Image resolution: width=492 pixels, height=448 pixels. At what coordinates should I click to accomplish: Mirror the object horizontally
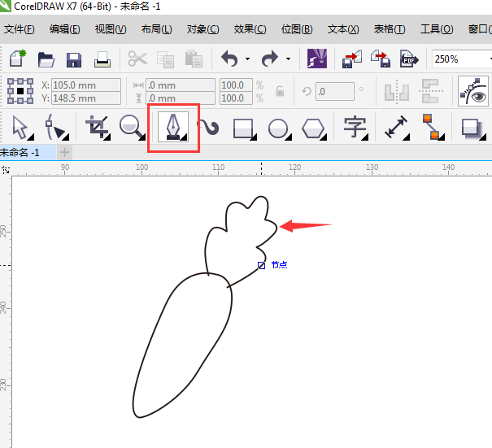pyautogui.click(x=397, y=91)
